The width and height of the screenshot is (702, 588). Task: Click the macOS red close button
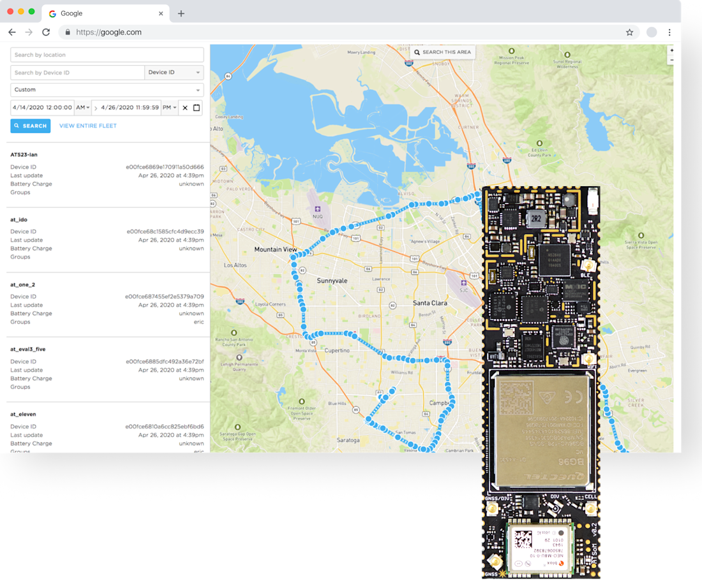(x=10, y=11)
